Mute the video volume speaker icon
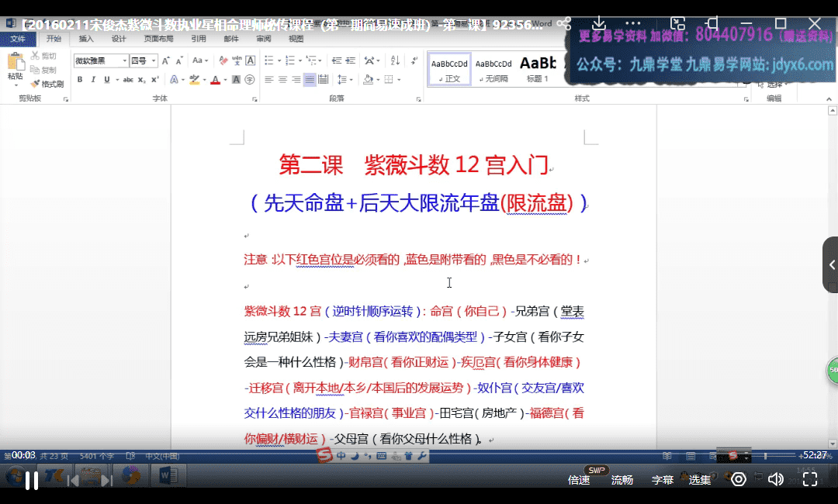838x504 pixels. [x=774, y=479]
